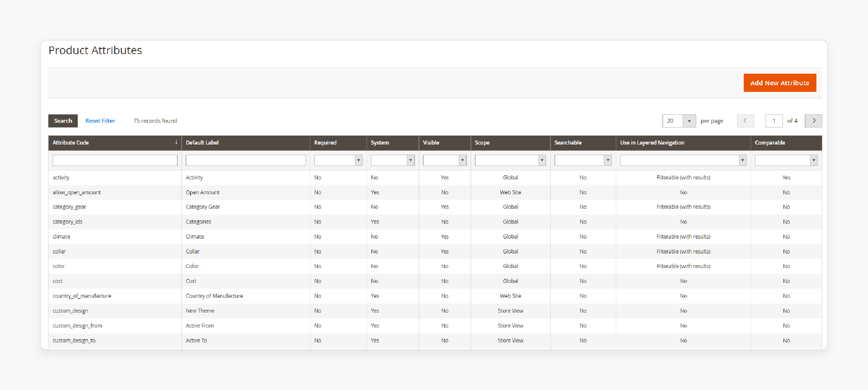Click Visible Yes in collar row
Image resolution: width=868 pixels, height=390 pixels.
445,252
